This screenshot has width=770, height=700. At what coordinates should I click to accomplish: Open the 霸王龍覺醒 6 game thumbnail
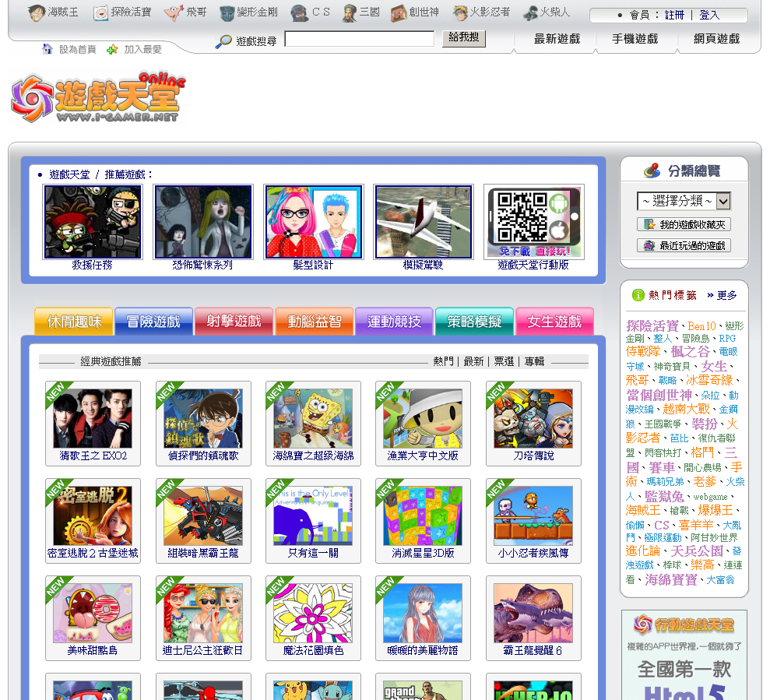coord(533,613)
